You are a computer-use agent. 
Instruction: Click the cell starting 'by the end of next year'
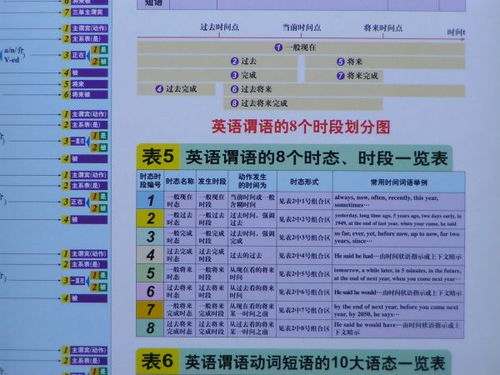[399, 310]
